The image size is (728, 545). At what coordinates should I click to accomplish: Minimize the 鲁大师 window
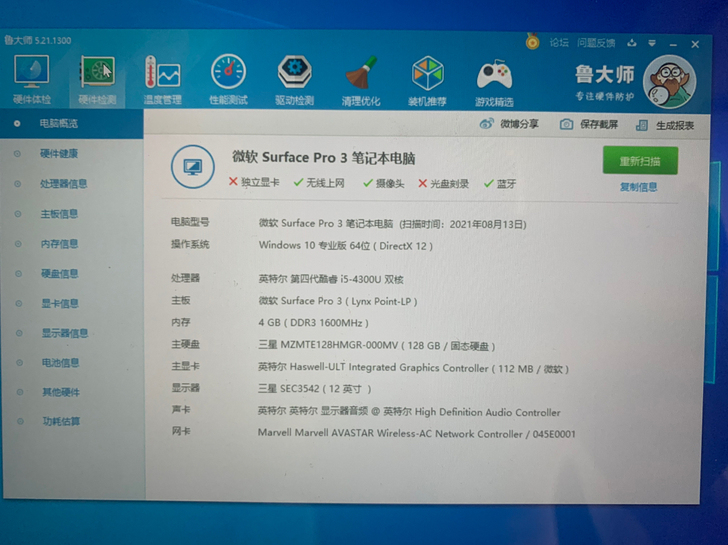673,45
